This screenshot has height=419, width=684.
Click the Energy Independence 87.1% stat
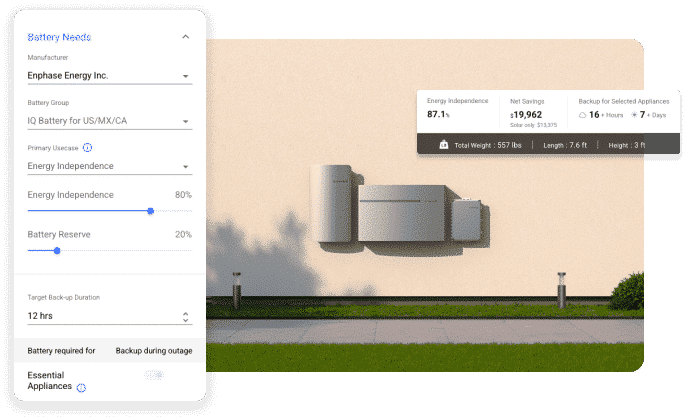click(438, 114)
